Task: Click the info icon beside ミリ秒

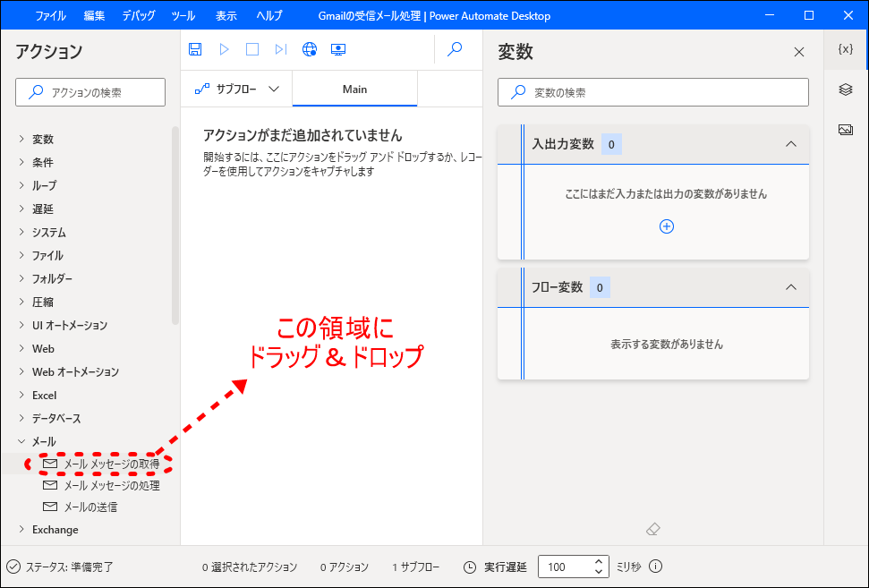Action: [656, 567]
